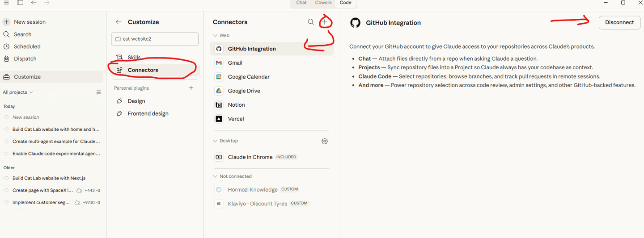The height and width of the screenshot is (238, 644).
Task: Select the GitHub Integration connector
Action: [271, 49]
